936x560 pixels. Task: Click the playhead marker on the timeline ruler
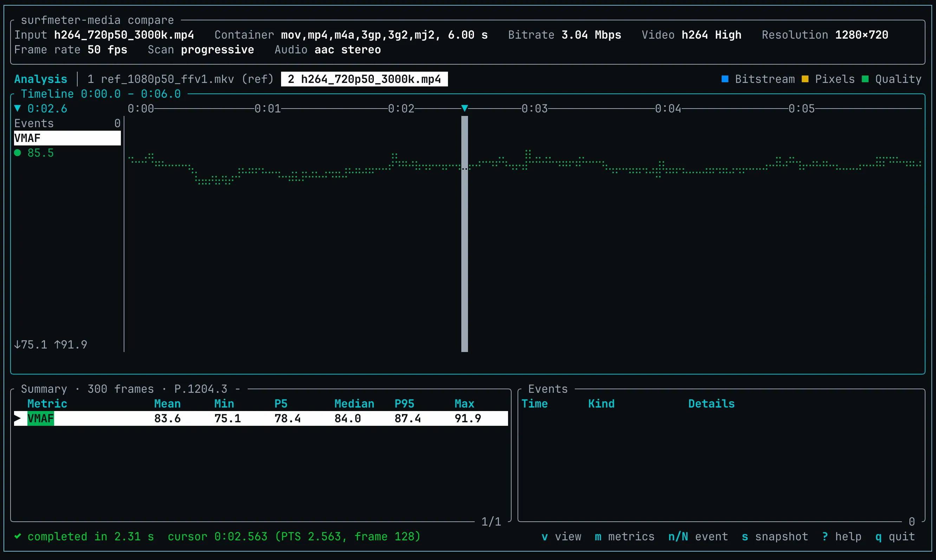pos(464,108)
